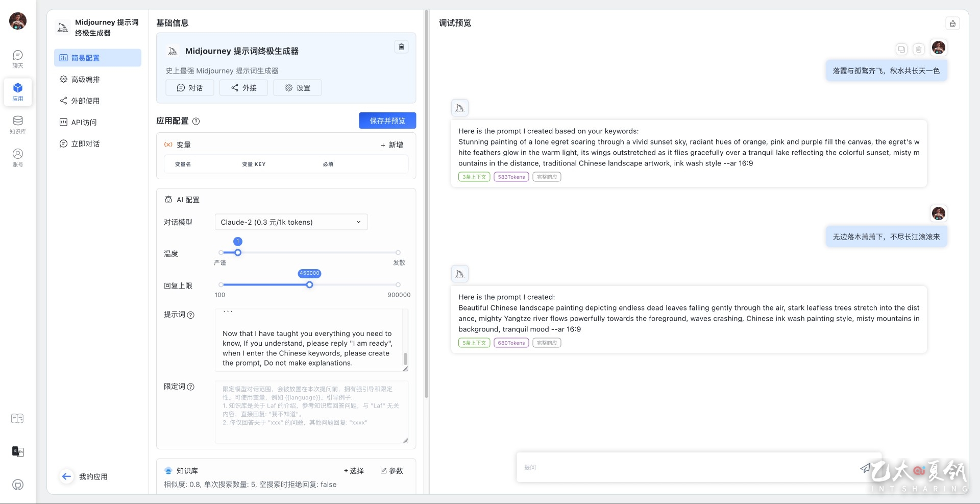The width and height of the screenshot is (980, 504).
Task: Click the help icon next to 应用配置
Action: 196,122
